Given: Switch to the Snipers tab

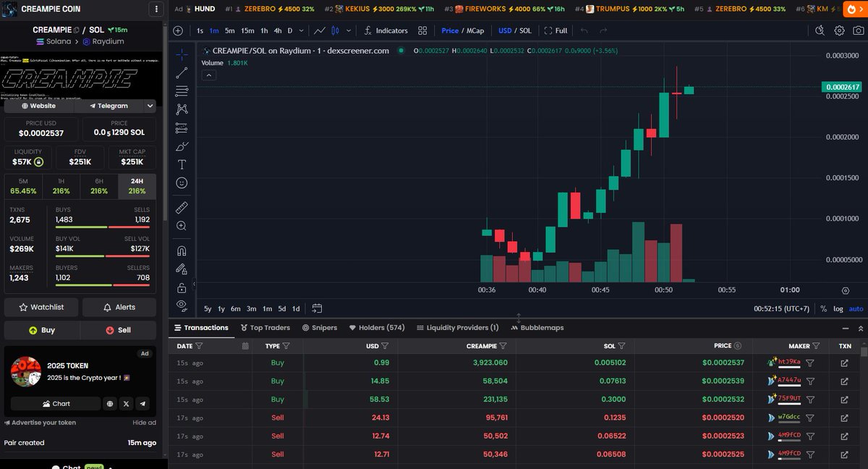Looking at the screenshot, I should (320, 328).
